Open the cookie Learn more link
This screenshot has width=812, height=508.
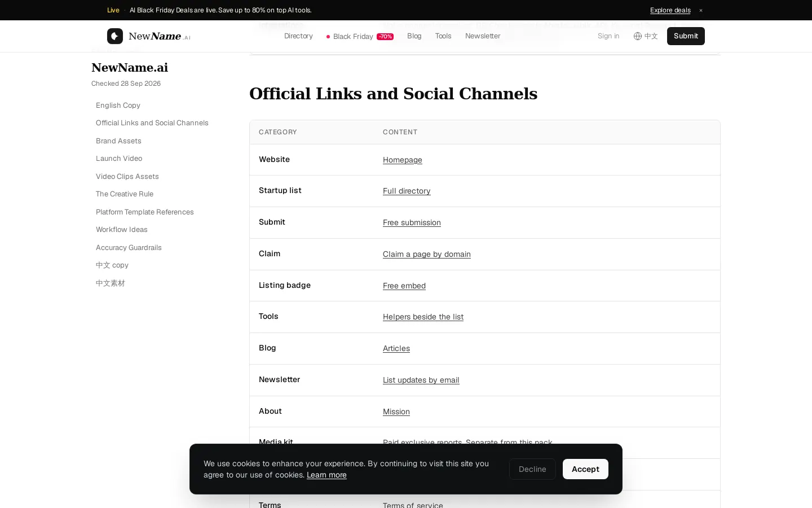326,475
